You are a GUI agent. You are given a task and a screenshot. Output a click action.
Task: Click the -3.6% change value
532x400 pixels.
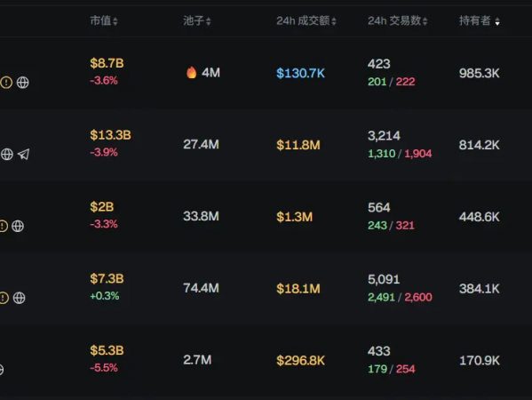click(x=104, y=81)
